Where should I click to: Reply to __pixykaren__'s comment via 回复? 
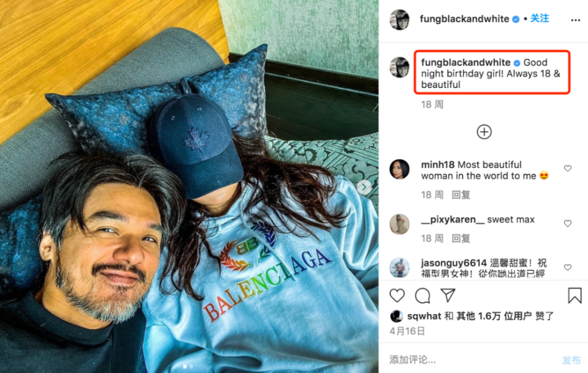click(461, 238)
